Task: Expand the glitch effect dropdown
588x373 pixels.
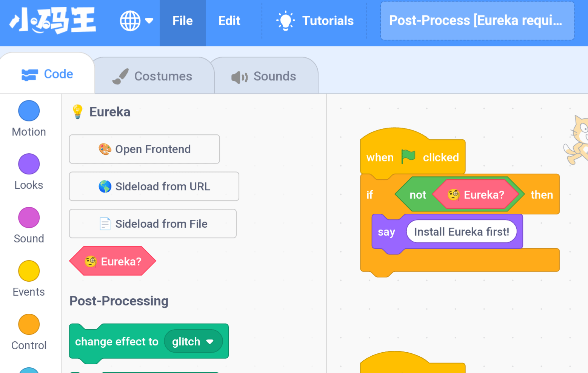Action: 193,341
